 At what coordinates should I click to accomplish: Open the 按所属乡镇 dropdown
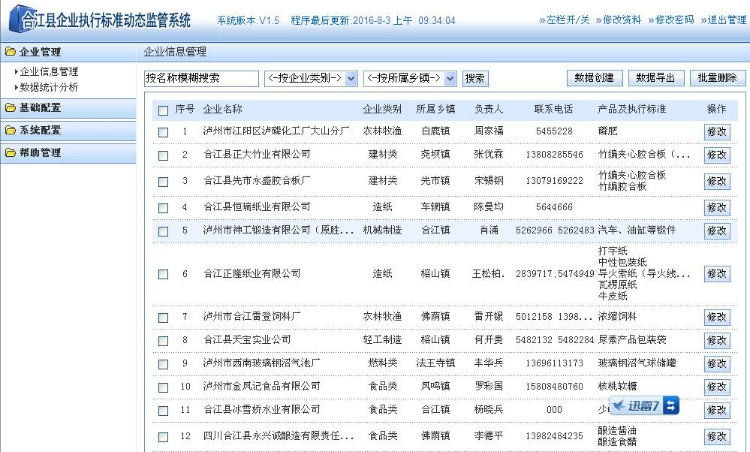pyautogui.click(x=410, y=78)
